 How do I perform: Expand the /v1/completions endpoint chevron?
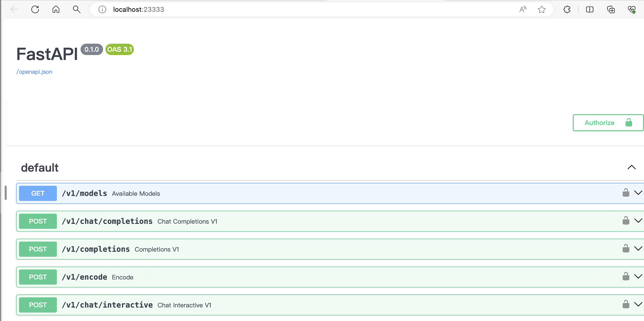point(638,249)
